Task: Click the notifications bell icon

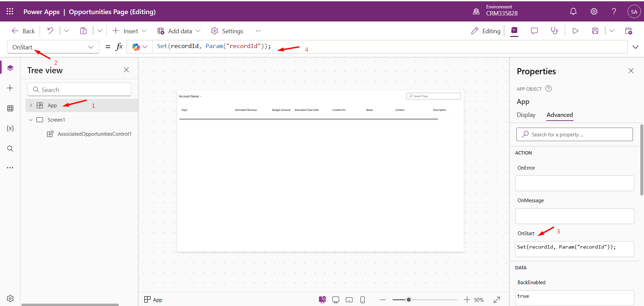Action: (x=573, y=11)
